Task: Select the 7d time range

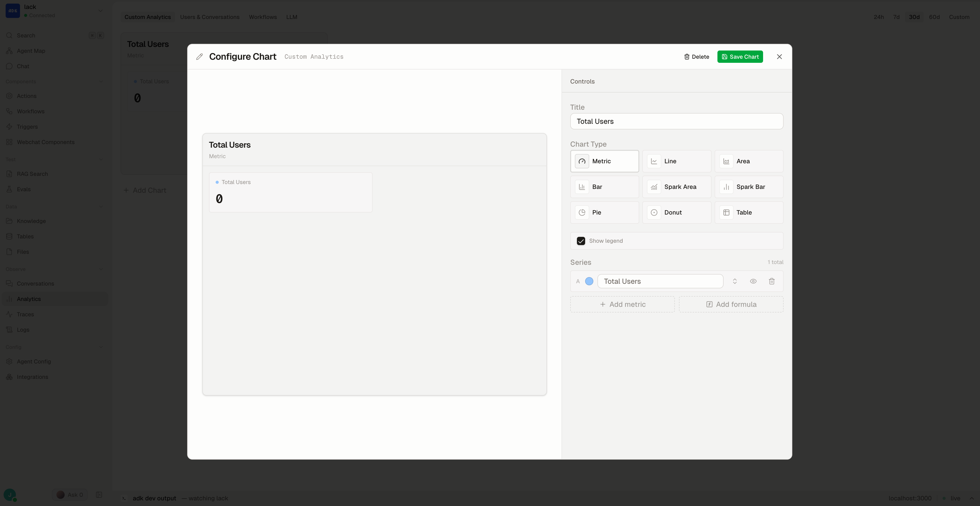Action: tap(896, 17)
